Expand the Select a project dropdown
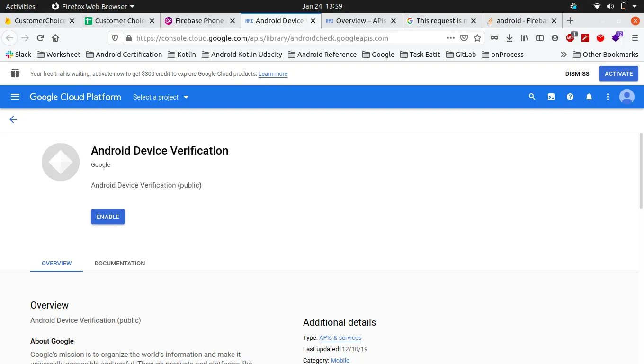Screen dimensions: 644x364 pos(161,97)
